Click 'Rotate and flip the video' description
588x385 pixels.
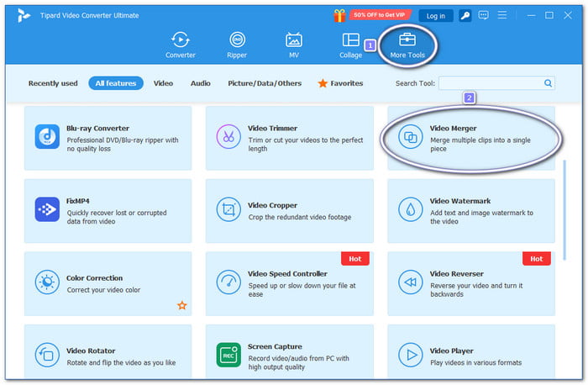pyautogui.click(x=121, y=363)
